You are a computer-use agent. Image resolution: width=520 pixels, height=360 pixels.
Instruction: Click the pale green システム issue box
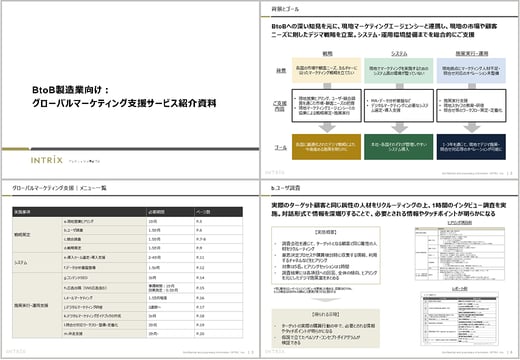[399, 70]
